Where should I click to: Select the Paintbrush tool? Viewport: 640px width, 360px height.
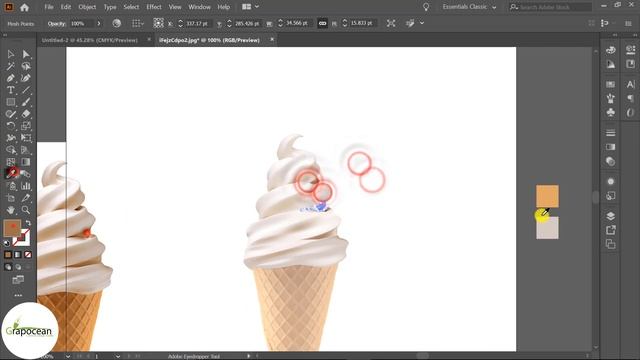click(x=26, y=102)
